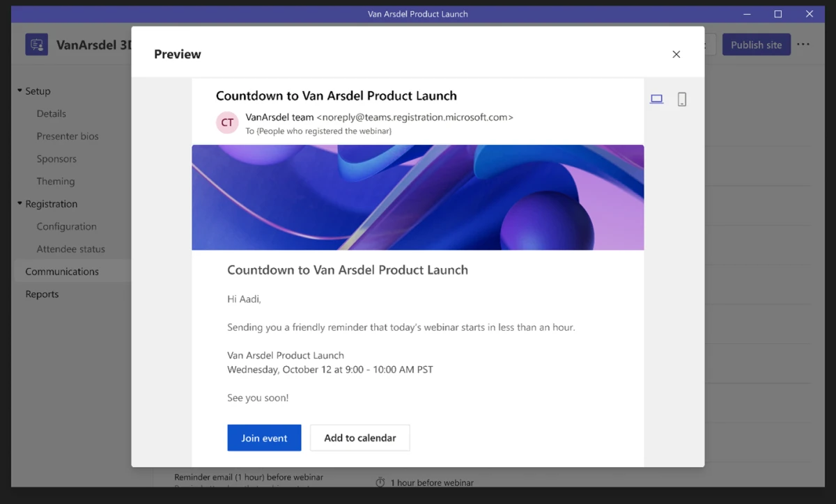This screenshot has width=836, height=504.
Task: Expand the Attendee status entry
Action: click(70, 249)
